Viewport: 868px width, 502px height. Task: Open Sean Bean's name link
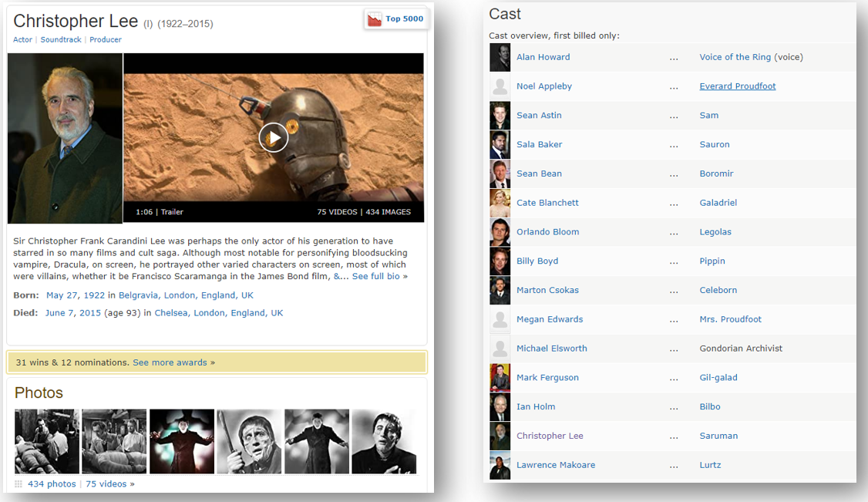click(539, 174)
